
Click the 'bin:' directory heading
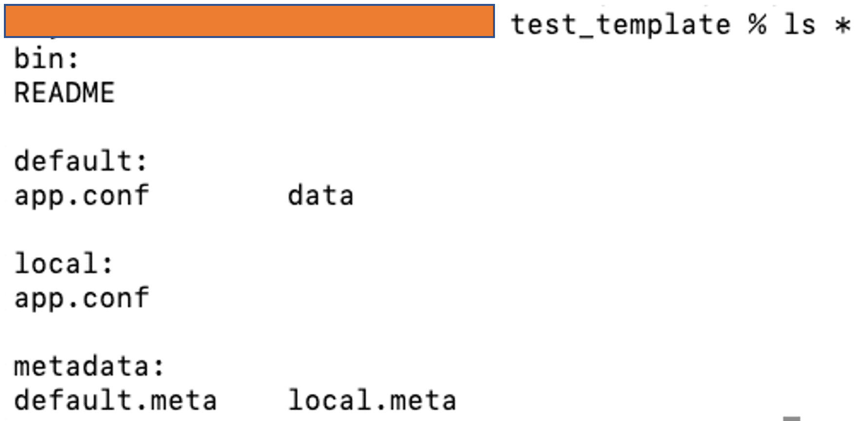coord(46,59)
